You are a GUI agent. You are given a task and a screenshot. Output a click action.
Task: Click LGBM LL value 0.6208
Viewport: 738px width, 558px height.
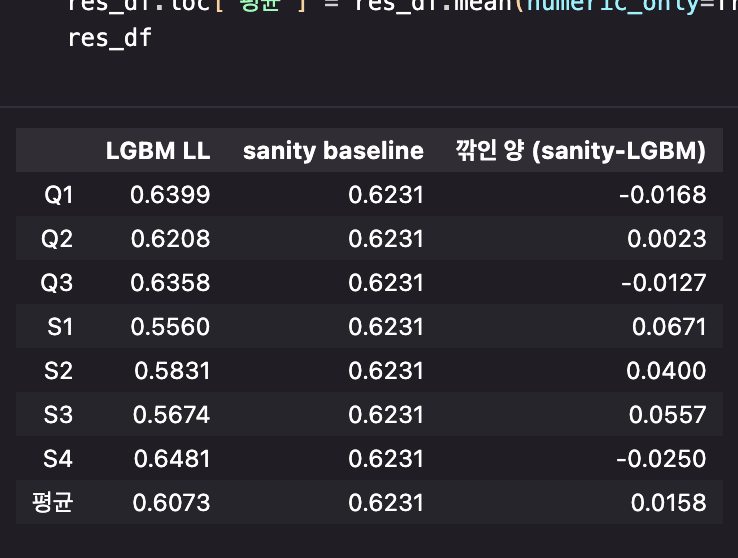point(170,239)
